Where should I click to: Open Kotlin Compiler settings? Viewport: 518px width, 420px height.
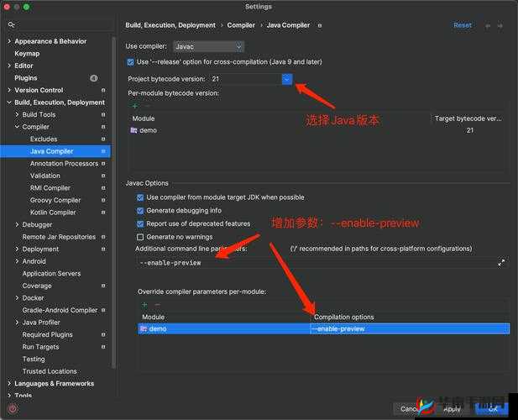point(53,213)
